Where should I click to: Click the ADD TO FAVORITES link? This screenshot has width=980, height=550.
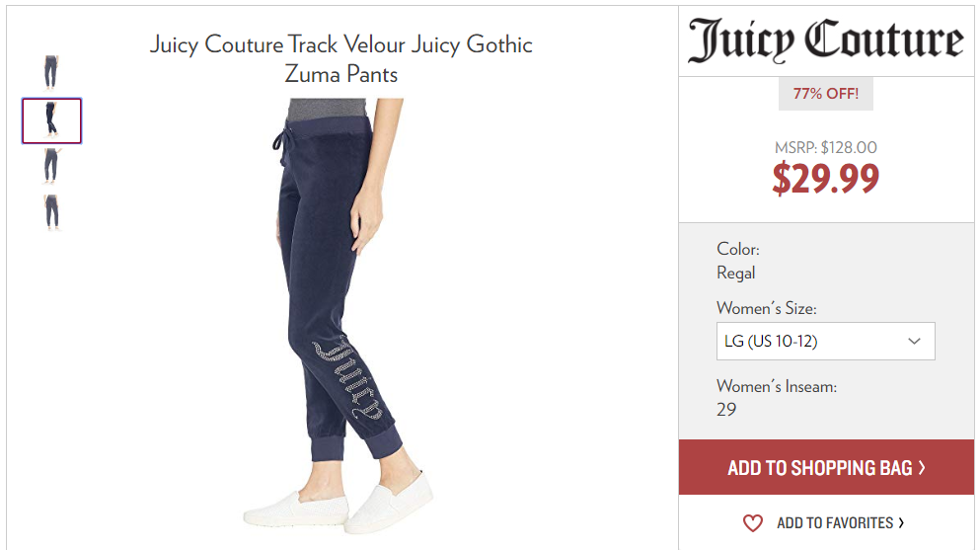coord(835,523)
